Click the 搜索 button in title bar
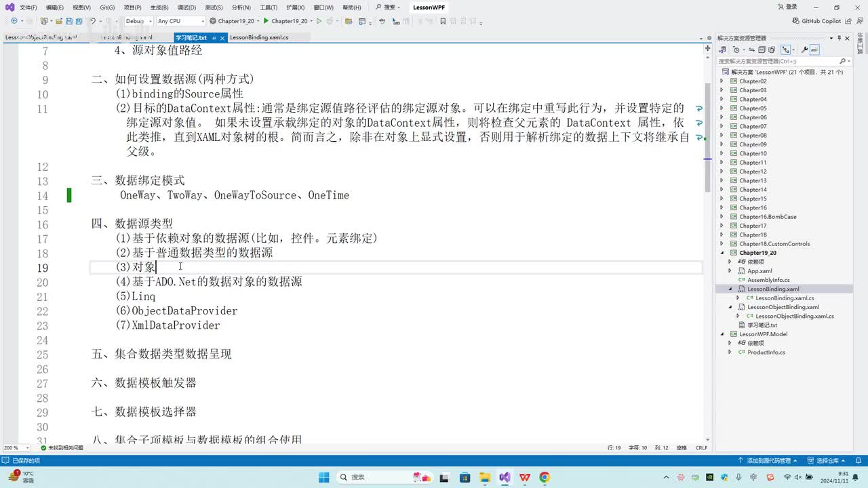Screen dimensions: 868x488 pos(389,7)
